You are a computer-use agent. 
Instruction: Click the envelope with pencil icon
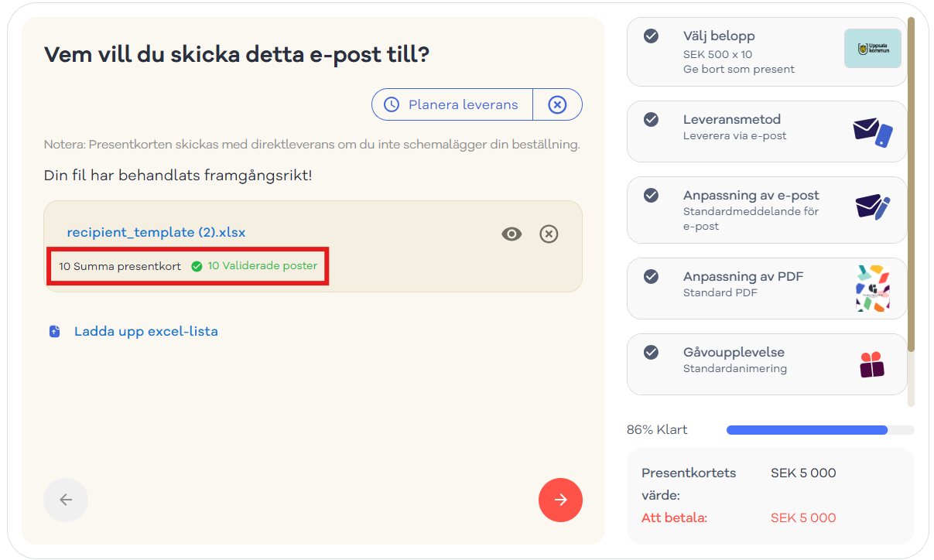click(873, 208)
